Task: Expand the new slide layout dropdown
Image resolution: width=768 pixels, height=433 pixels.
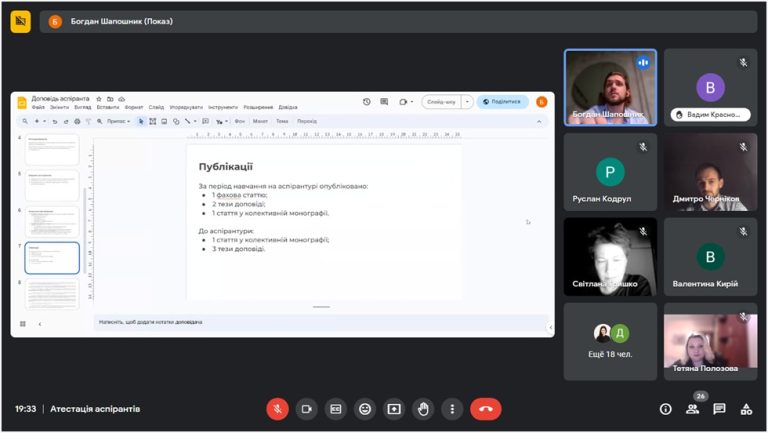Action: pos(44,121)
